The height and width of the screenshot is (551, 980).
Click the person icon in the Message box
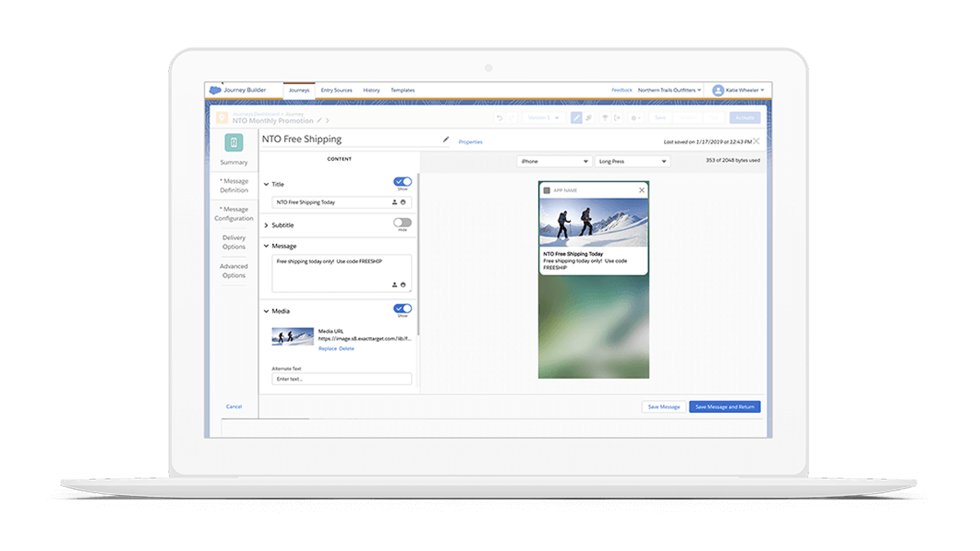(394, 285)
